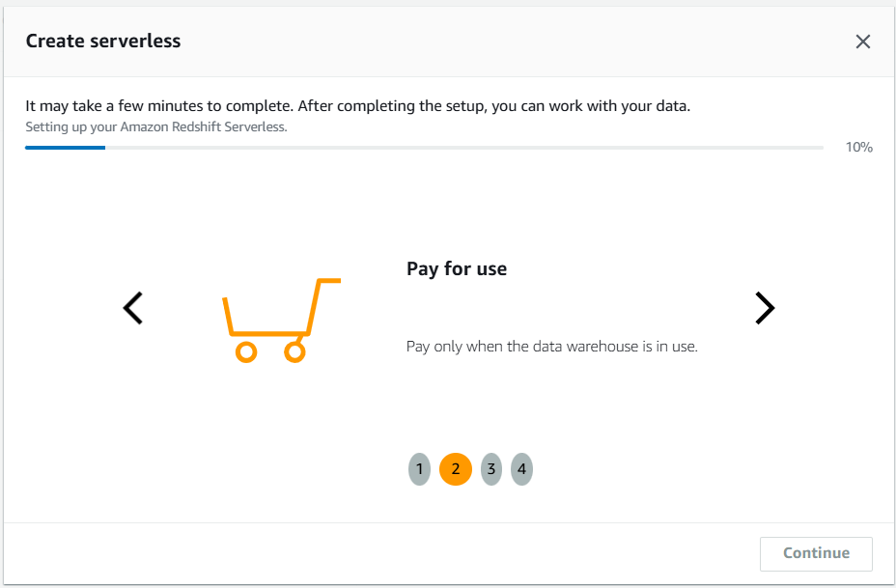The height and width of the screenshot is (588, 896).
Task: Go to carousel slide 4
Action: tap(521, 469)
